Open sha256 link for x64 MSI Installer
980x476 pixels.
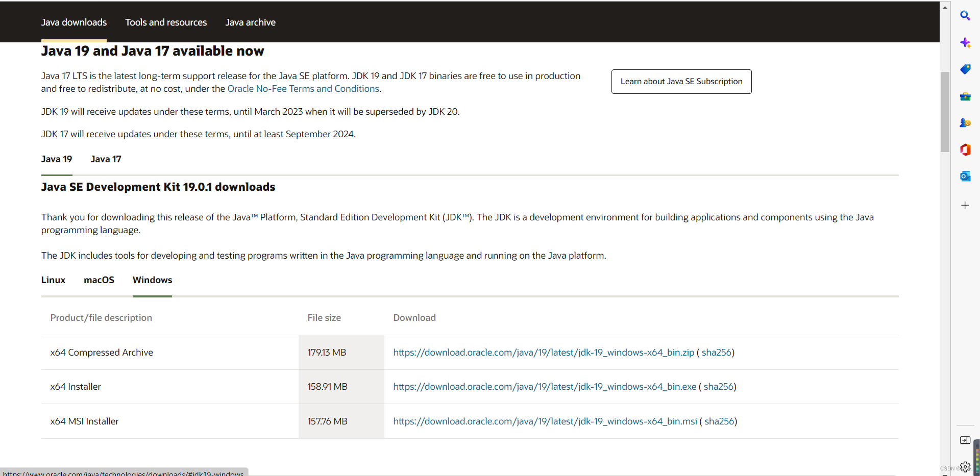coord(719,421)
